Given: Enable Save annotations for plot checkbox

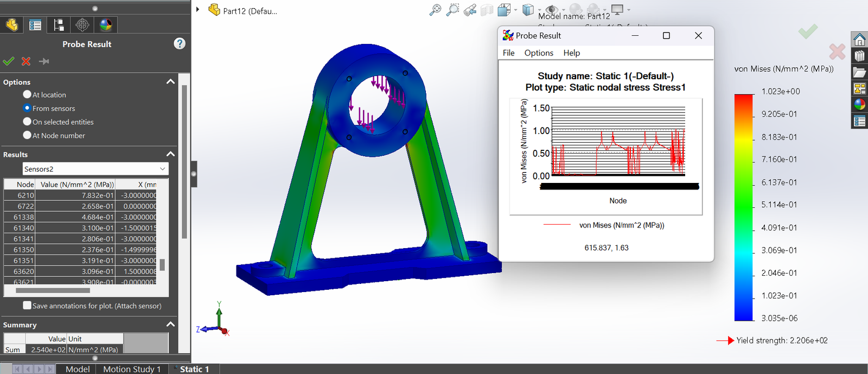Looking at the screenshot, I should [x=27, y=306].
